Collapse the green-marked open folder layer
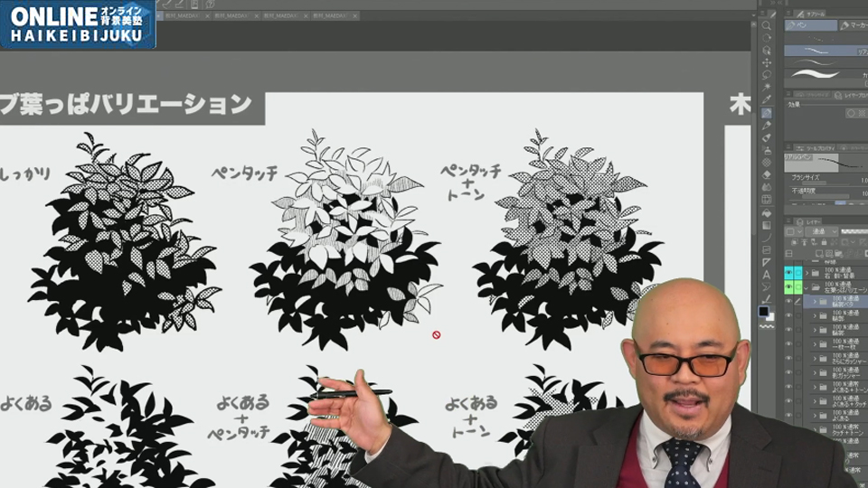The width and height of the screenshot is (868, 488). pos(807,287)
